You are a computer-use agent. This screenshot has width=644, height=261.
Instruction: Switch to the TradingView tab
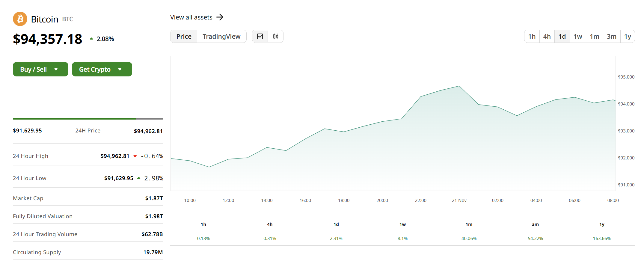(221, 36)
